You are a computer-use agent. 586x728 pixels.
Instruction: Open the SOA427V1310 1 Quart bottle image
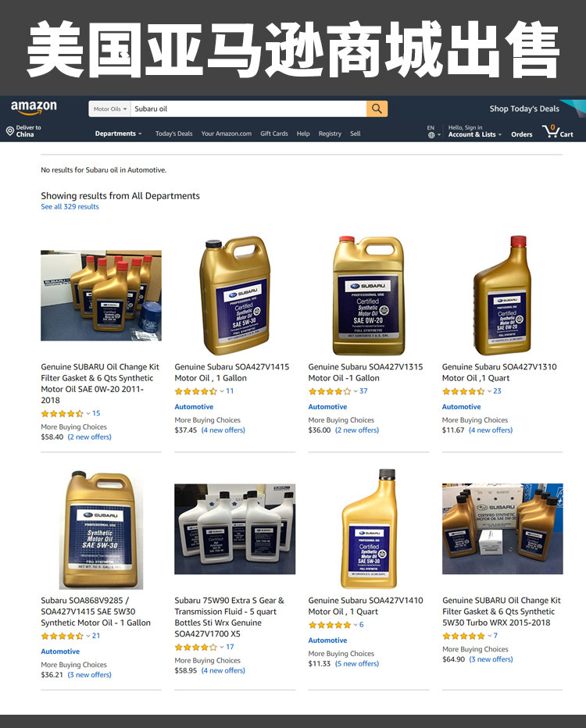pos(502,296)
